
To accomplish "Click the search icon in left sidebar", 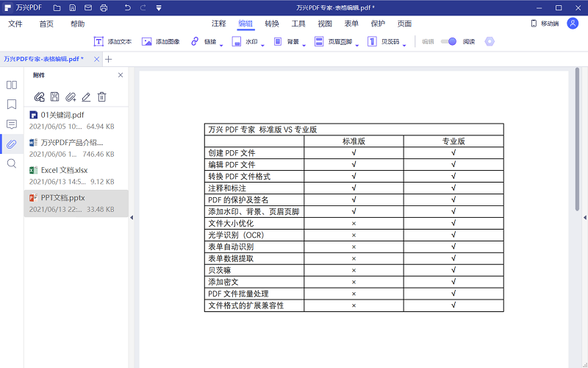I will [12, 163].
